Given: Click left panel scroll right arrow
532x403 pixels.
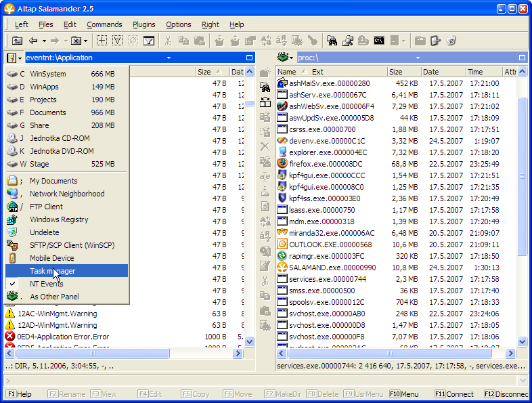Looking at the screenshot, I should pyautogui.click(x=238, y=354).
